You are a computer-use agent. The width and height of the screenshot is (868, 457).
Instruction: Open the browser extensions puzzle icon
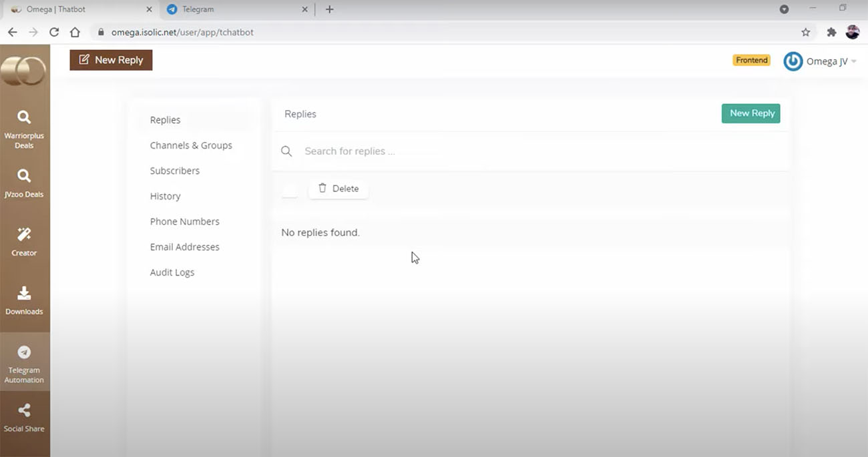pyautogui.click(x=831, y=32)
